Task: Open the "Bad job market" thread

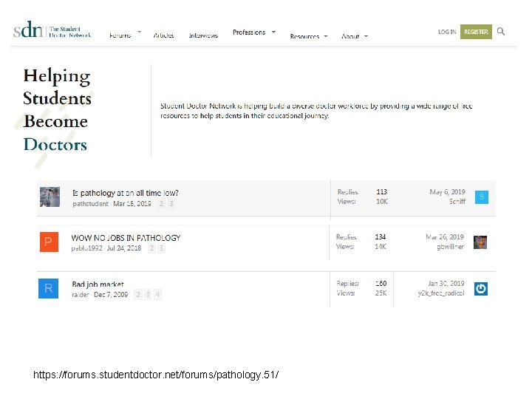Action: [x=98, y=284]
